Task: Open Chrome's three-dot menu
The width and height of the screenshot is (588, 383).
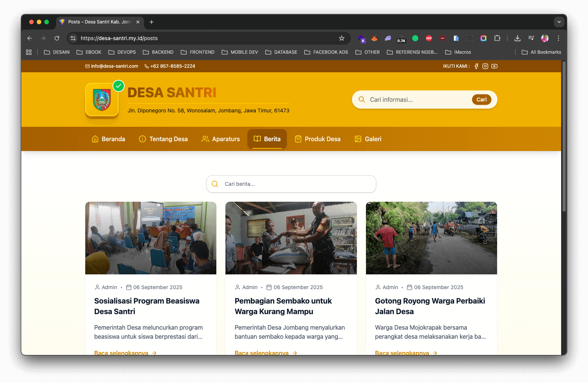Action: point(558,38)
